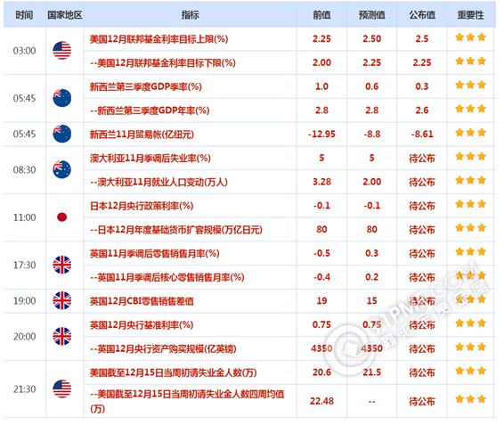Screen dimensions: 504x425
Task: Select the 指标 column header
Action: pos(190,15)
